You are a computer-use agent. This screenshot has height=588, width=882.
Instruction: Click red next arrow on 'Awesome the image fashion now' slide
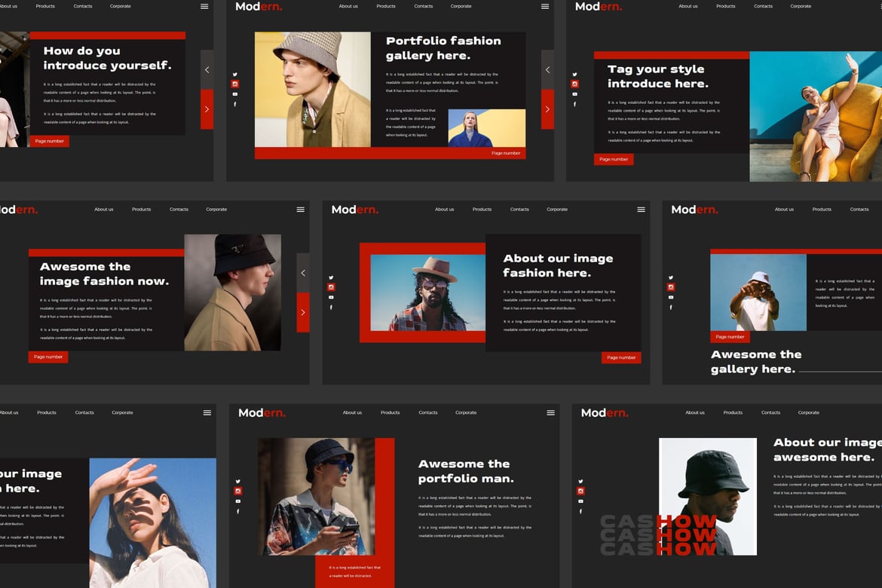coord(303,312)
